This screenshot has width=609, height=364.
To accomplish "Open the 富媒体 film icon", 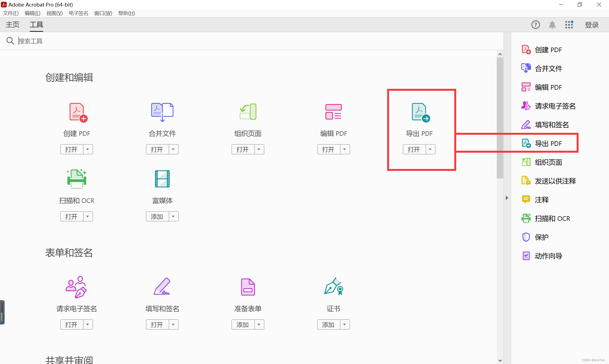I will 162,179.
